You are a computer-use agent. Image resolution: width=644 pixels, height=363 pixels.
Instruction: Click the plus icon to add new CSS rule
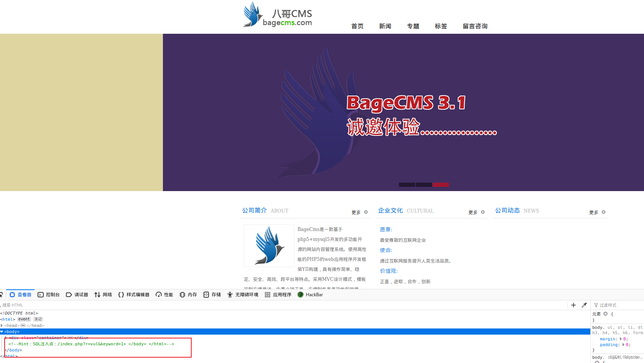coord(573,305)
